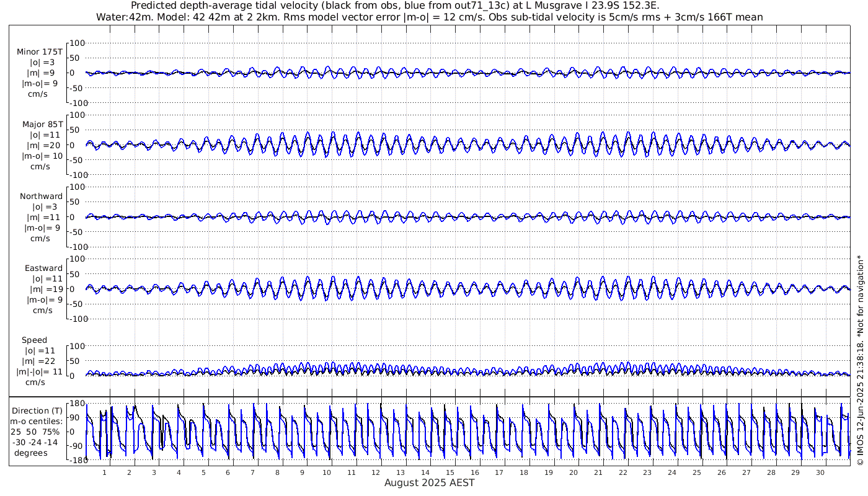Click the '|m|-|o|= 11' Speed statistic
The image size is (868, 496).
click(x=40, y=372)
